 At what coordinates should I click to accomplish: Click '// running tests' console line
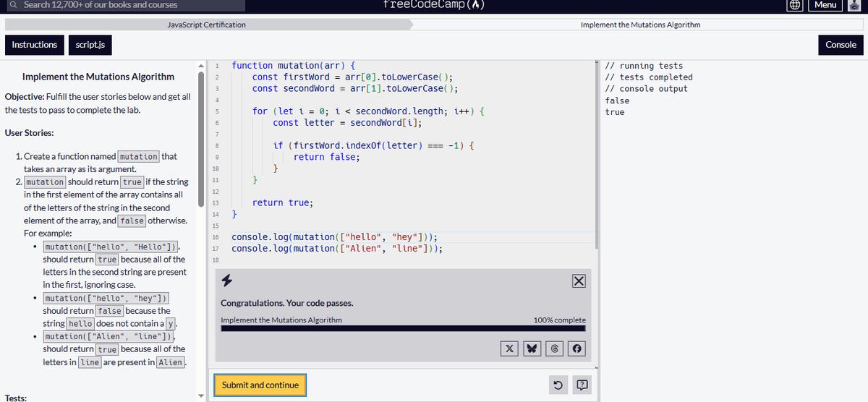644,66
